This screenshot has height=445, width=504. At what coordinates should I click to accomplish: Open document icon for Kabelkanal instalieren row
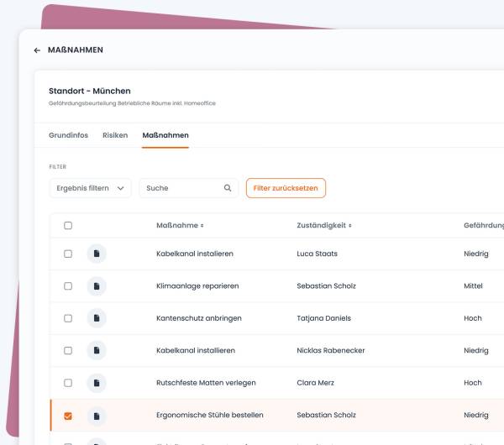(97, 254)
